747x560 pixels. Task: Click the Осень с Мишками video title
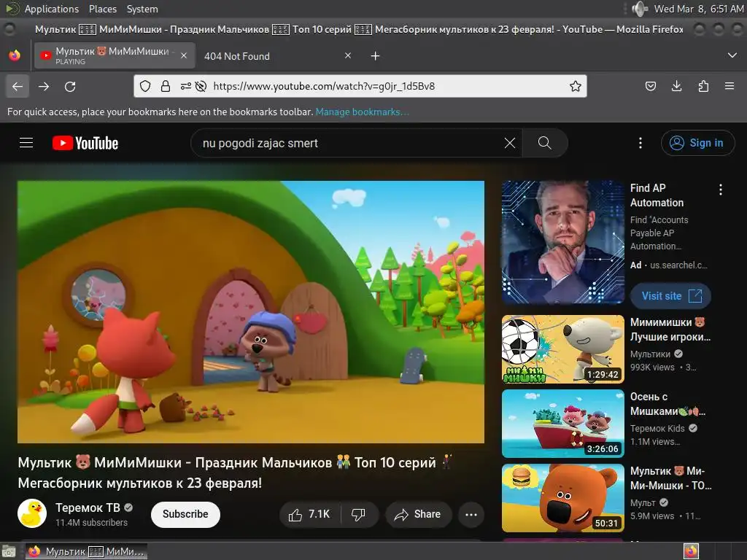point(668,404)
